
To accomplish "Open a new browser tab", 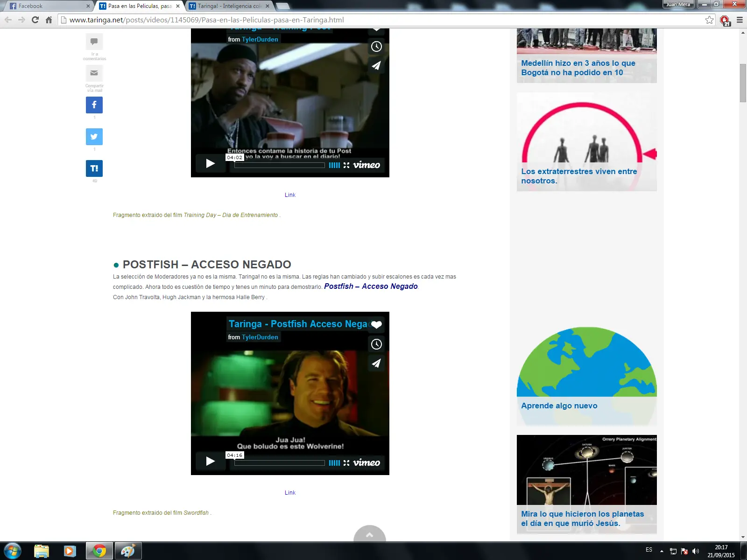I will (x=283, y=6).
